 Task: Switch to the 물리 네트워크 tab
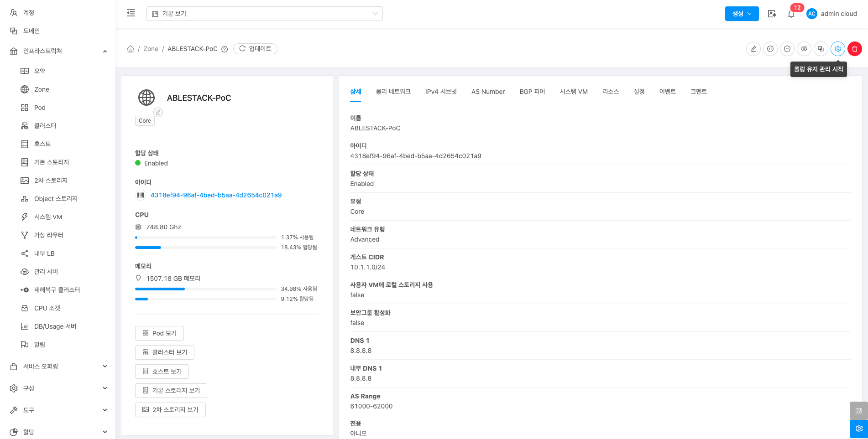pyautogui.click(x=393, y=92)
